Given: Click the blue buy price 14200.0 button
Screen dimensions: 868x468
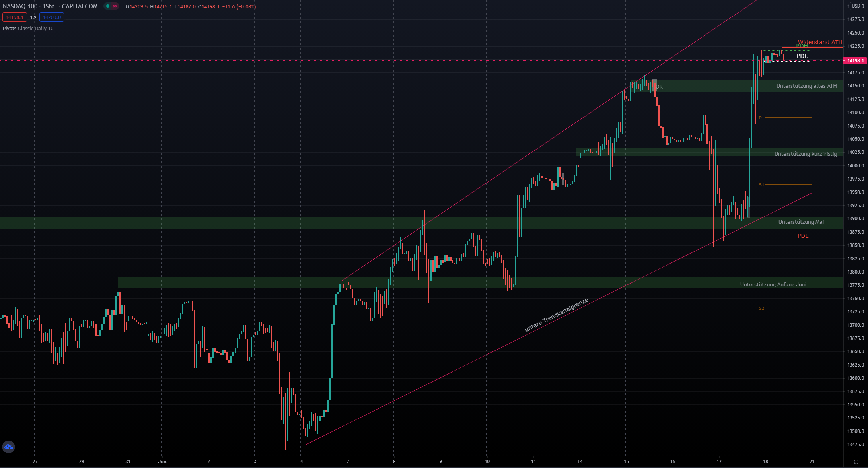Looking at the screenshot, I should (x=52, y=17).
